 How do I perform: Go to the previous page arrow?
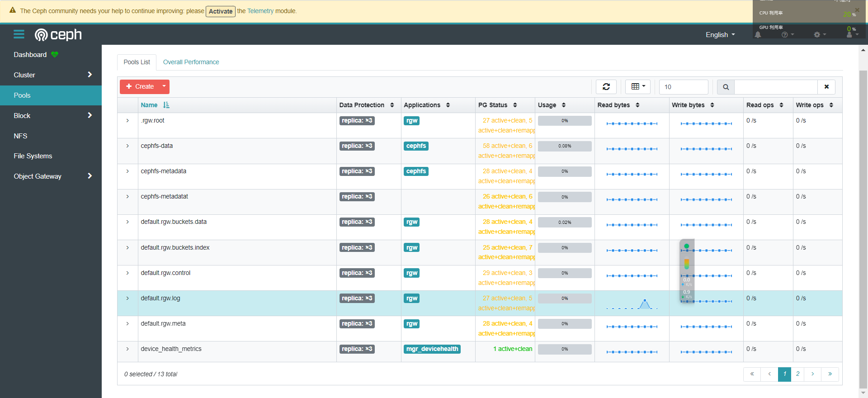(769, 374)
